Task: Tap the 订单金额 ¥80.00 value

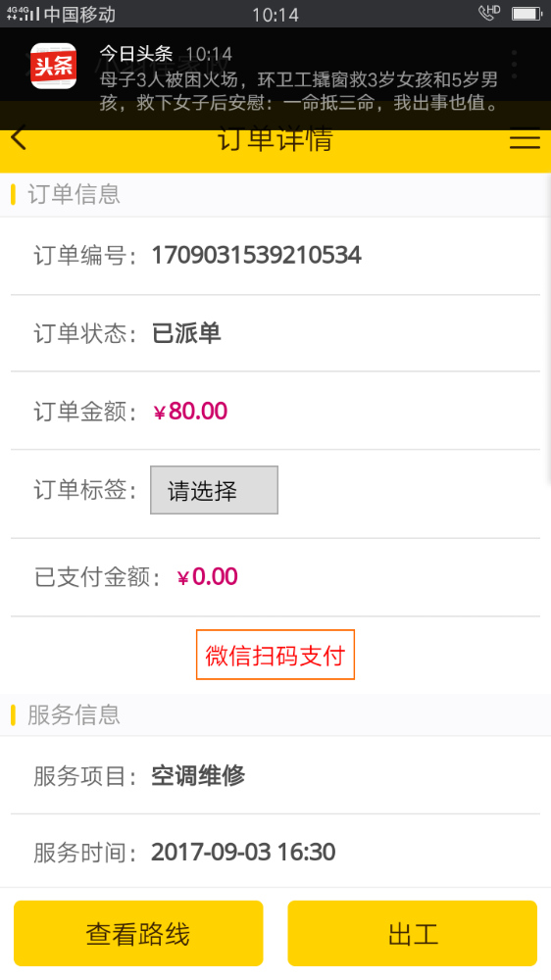Action: pos(190,412)
